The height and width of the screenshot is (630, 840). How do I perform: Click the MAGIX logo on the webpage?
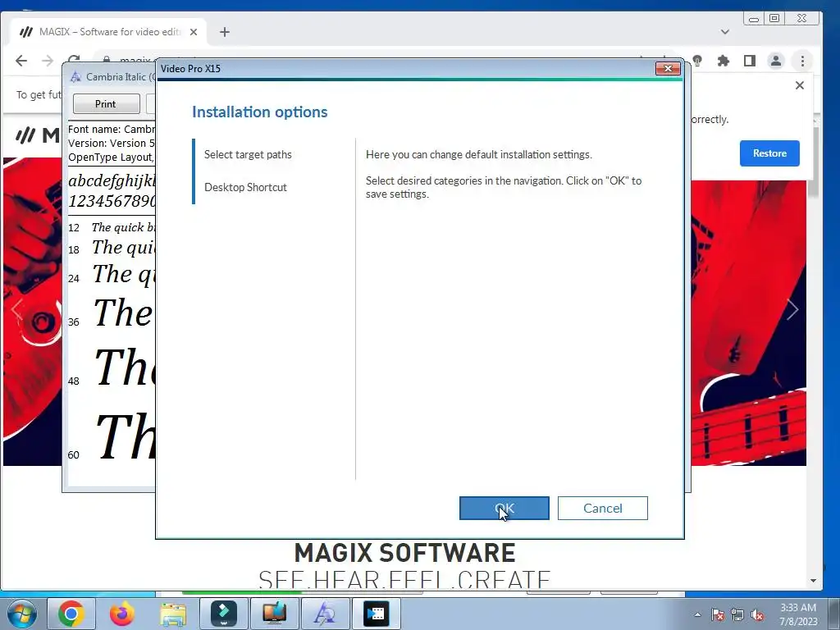click(38, 135)
